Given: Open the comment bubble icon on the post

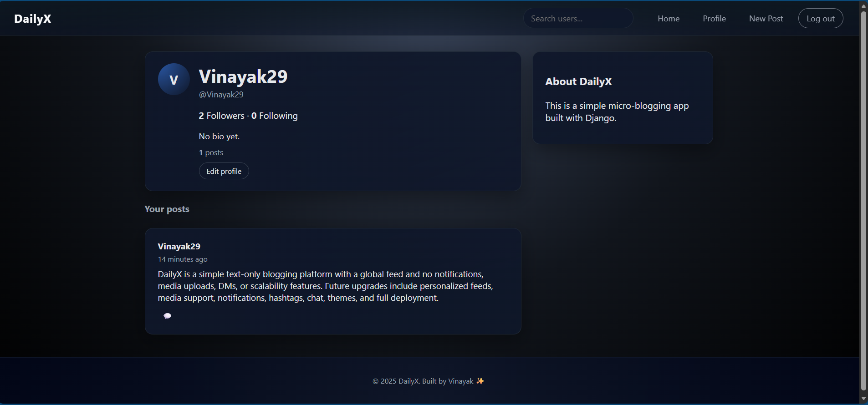Looking at the screenshot, I should (167, 316).
